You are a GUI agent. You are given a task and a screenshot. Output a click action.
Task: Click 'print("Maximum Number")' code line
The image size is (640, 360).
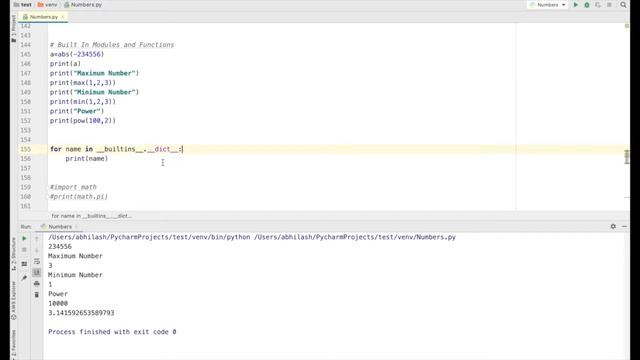click(94, 73)
